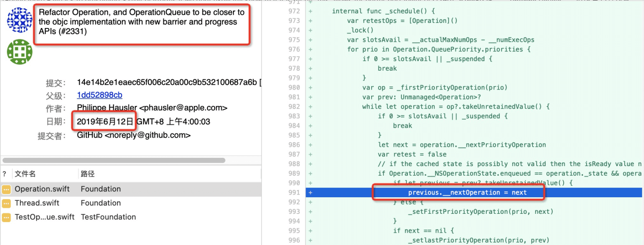Click the commit title starting "Refactor Operation"
Viewport: 644px width, 245px height.
click(x=142, y=22)
